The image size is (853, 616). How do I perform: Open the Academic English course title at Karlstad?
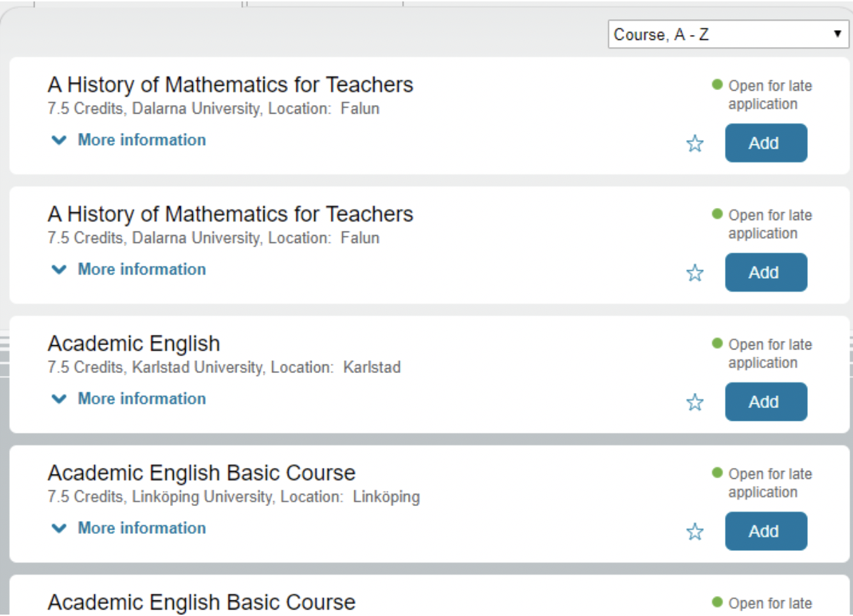tap(134, 344)
